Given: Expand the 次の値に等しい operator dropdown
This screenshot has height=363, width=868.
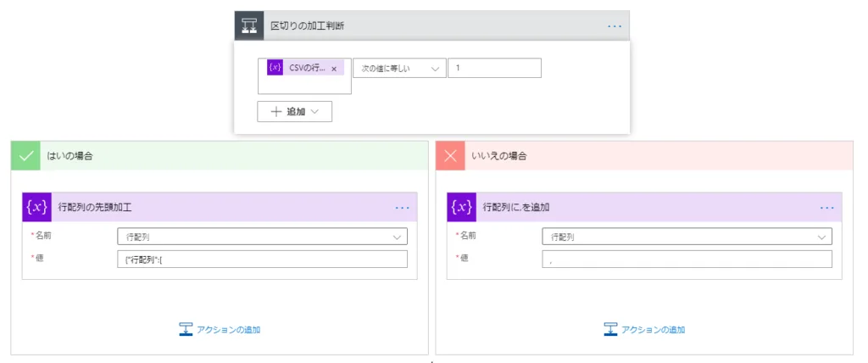Looking at the screenshot, I should pos(399,68).
